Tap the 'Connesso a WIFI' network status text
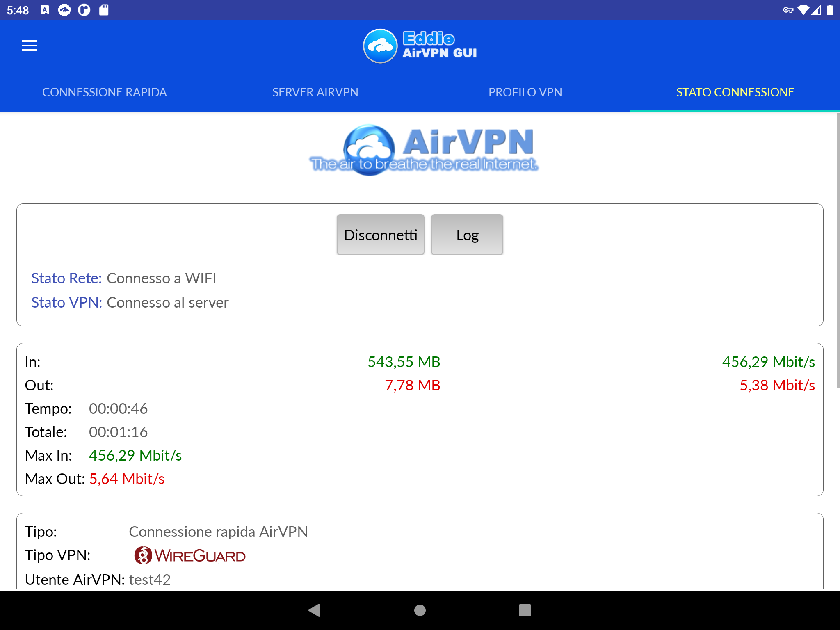The height and width of the screenshot is (630, 840). tap(161, 278)
